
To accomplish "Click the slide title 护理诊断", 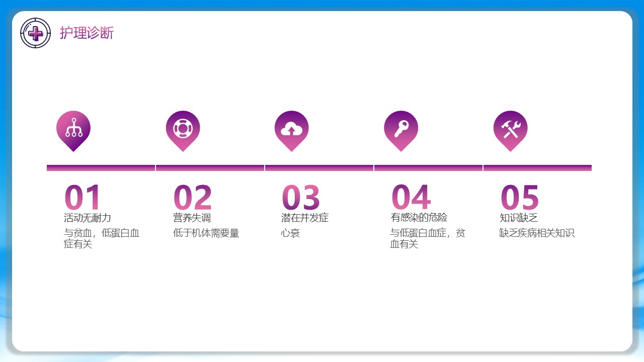I will pyautogui.click(x=87, y=33).
